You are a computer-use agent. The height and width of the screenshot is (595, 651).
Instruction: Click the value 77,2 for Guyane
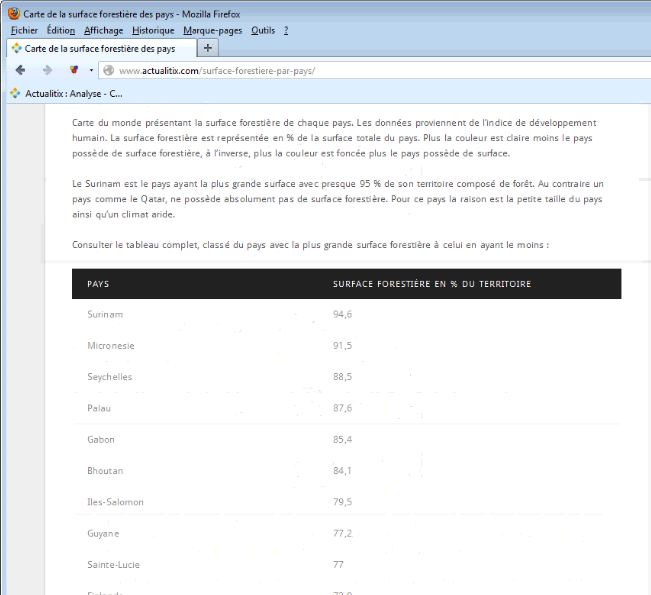click(x=342, y=534)
